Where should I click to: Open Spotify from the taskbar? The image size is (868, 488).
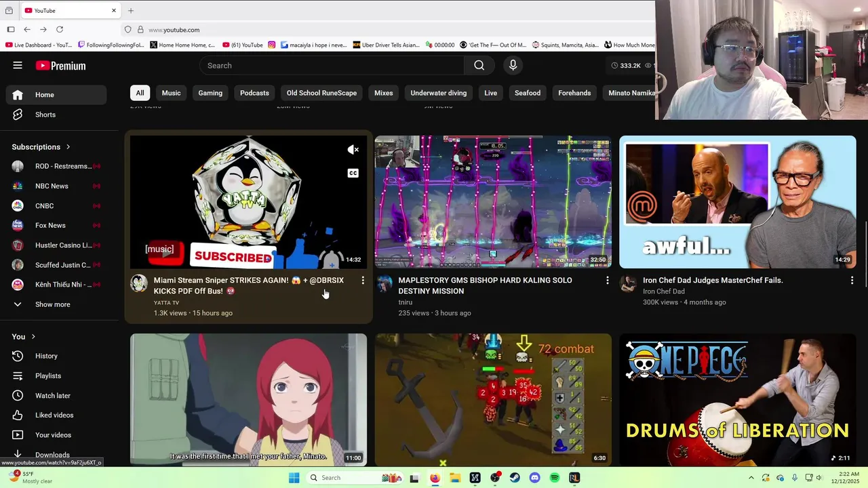[555, 478]
